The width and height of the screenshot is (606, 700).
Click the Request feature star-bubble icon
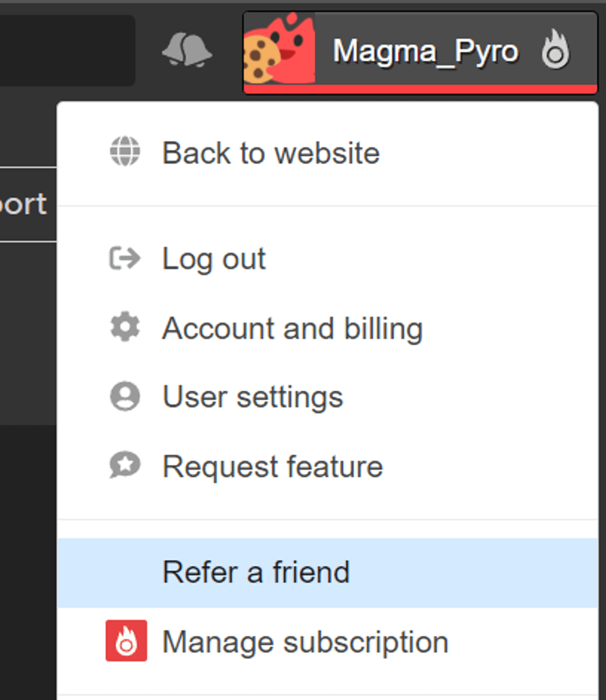125,465
